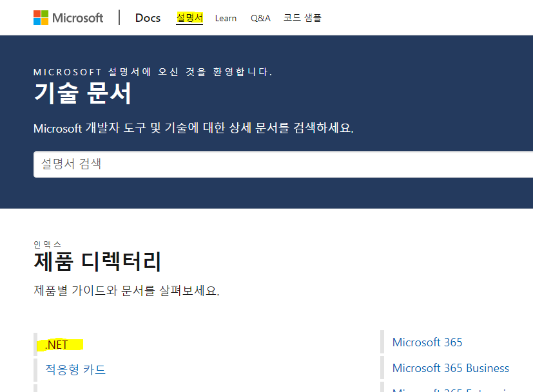Click the 인덱스 label text
The image size is (533, 392).
pyautogui.click(x=47, y=244)
